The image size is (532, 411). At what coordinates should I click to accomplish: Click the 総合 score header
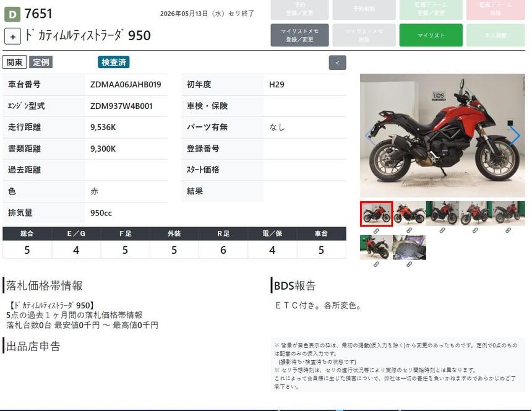click(x=27, y=234)
